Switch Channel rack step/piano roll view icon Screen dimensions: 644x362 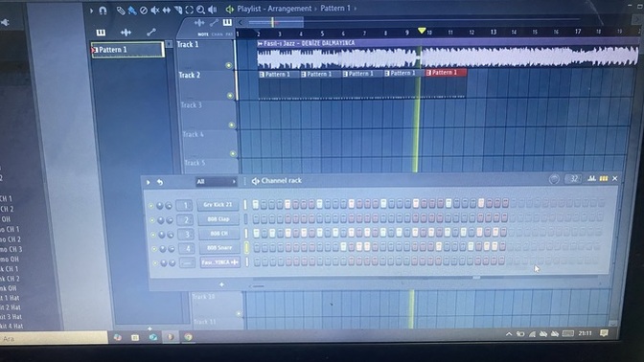[x=604, y=178]
